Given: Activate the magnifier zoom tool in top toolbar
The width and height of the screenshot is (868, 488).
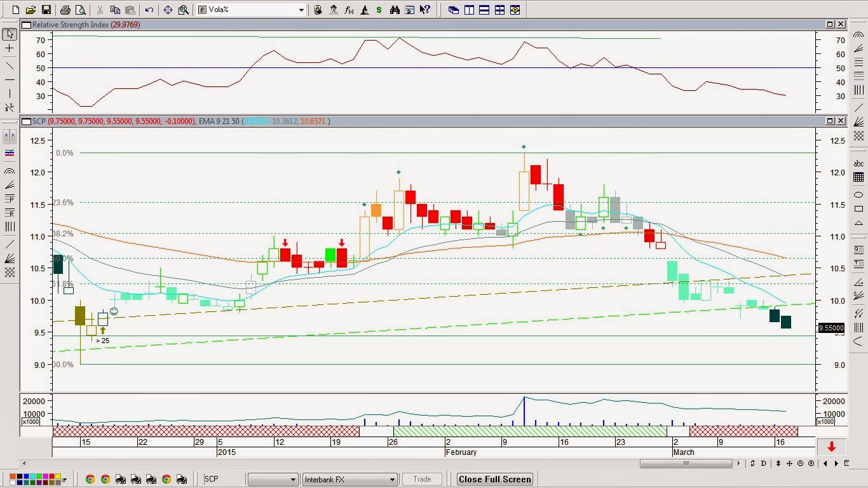Looking at the screenshot, I should pos(183,10).
